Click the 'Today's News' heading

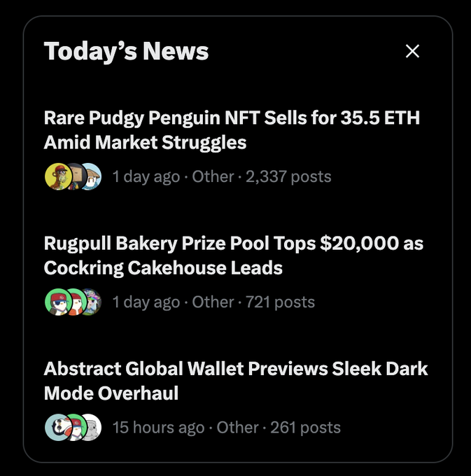pyautogui.click(x=126, y=51)
